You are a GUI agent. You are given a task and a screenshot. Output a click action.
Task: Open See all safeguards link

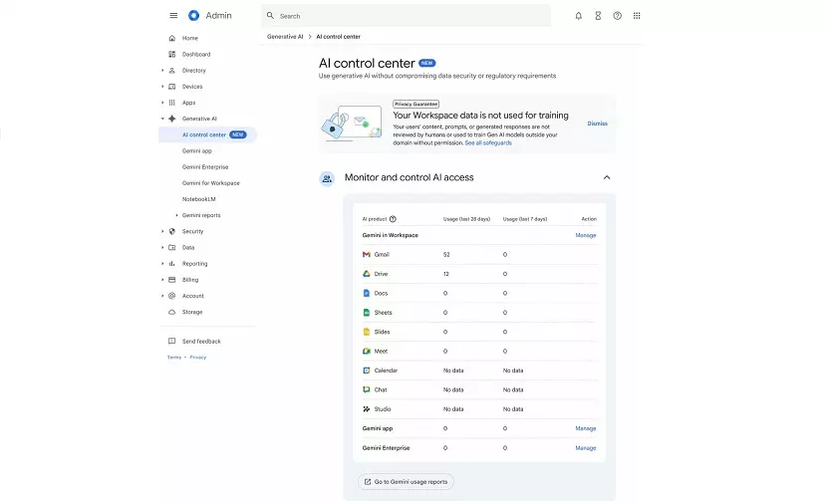pyautogui.click(x=488, y=143)
